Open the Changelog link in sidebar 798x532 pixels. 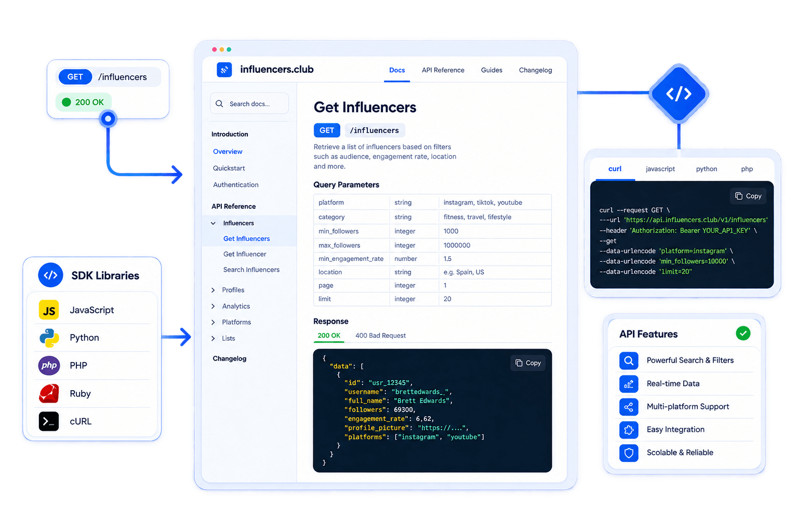coord(230,358)
